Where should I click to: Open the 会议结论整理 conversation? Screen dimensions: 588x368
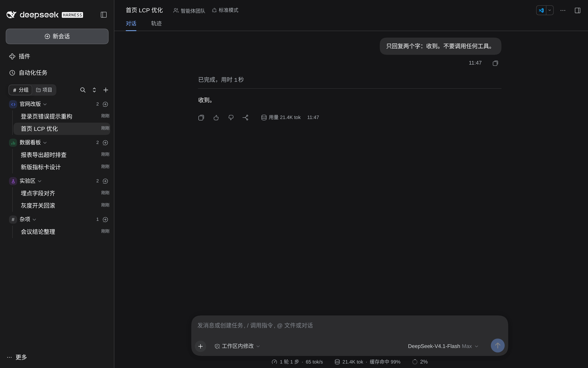click(62, 232)
